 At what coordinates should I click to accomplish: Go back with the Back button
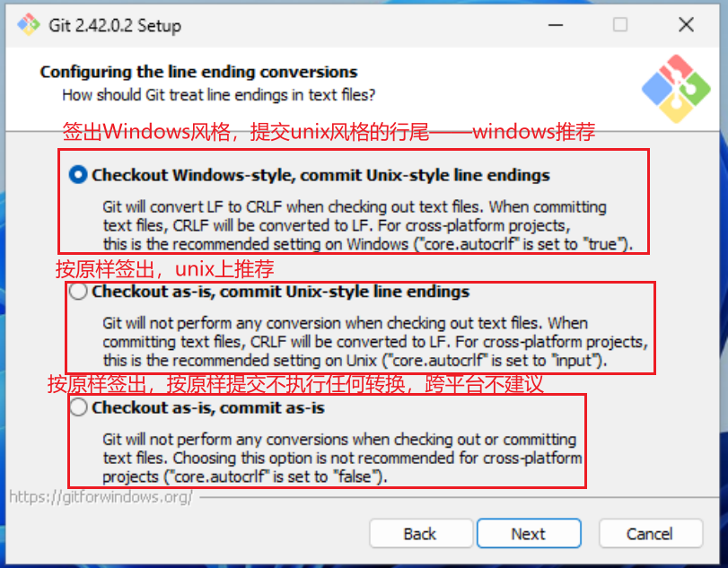click(419, 534)
